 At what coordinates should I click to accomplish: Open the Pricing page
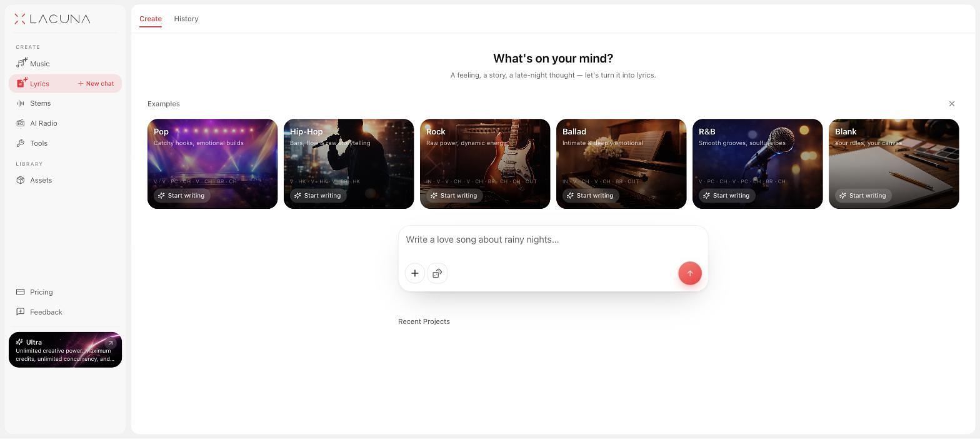[x=65, y=292]
